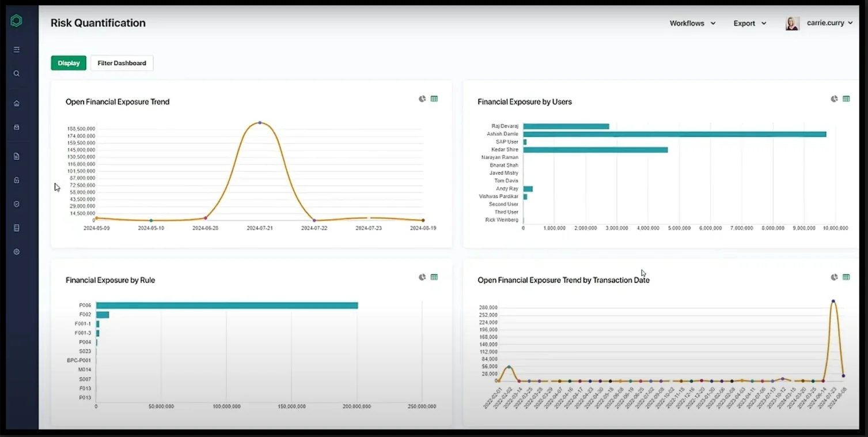The width and height of the screenshot is (868, 437).
Task: Switch Open Financial Exposure Trend to pie chart view
Action: click(421, 99)
